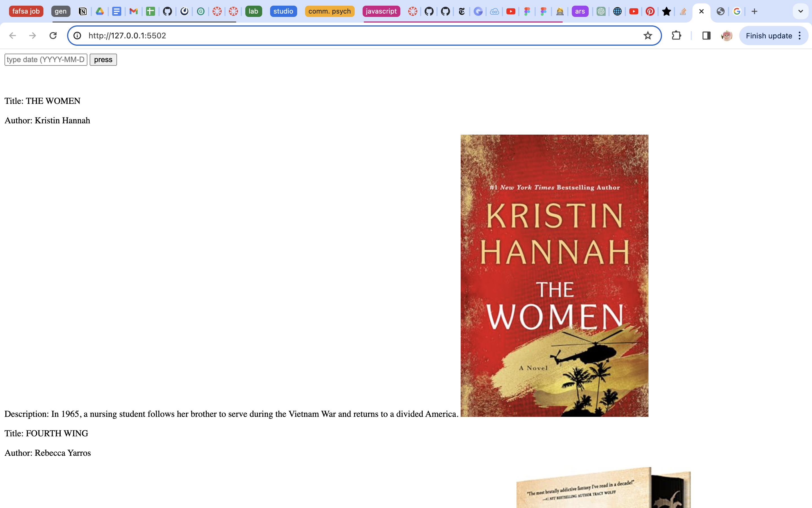Open the tab search chevron

coord(801,11)
